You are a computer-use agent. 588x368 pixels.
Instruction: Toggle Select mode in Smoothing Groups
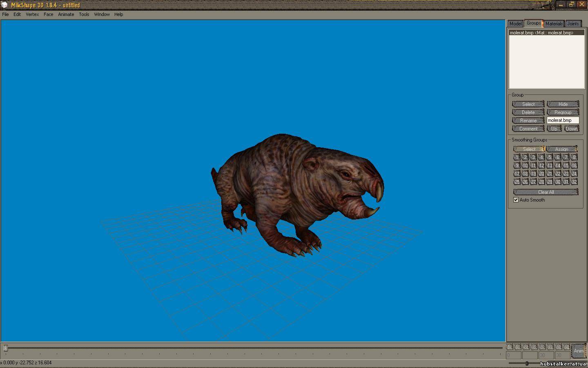pyautogui.click(x=529, y=149)
